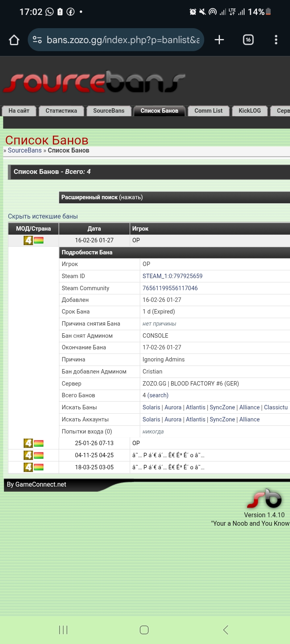Tap site info icon in address bar
Image resolution: width=290 pixels, height=644 pixels.
click(37, 40)
